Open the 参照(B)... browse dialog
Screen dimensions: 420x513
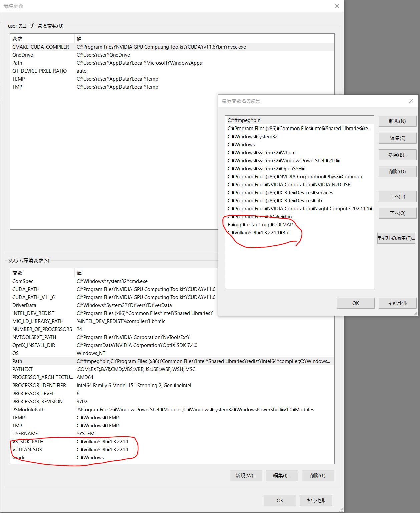pyautogui.click(x=397, y=155)
